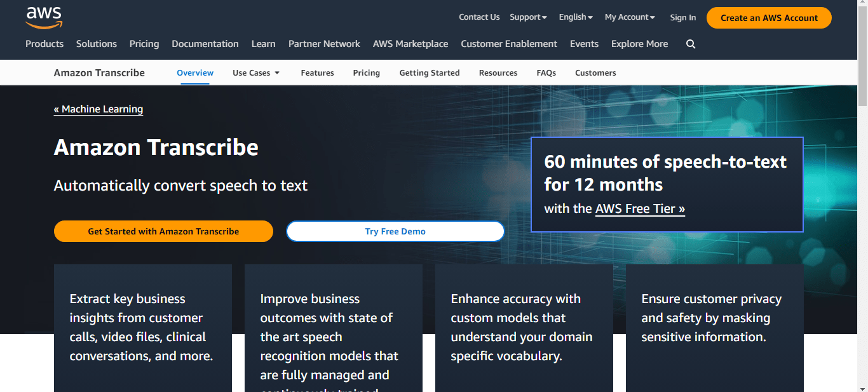Screen dimensions: 868x392
Task: Click the Amazon Transcribe subnav title
Action: coord(99,72)
